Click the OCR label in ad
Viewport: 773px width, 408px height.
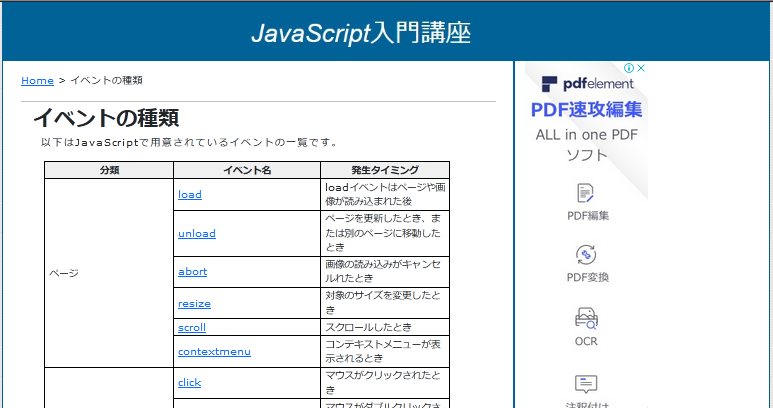coord(586,341)
